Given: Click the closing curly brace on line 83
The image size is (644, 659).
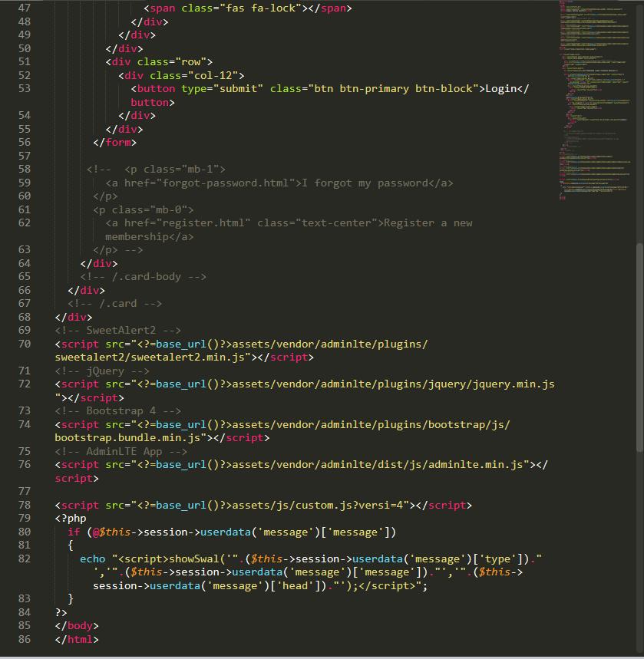Looking at the screenshot, I should tap(71, 599).
